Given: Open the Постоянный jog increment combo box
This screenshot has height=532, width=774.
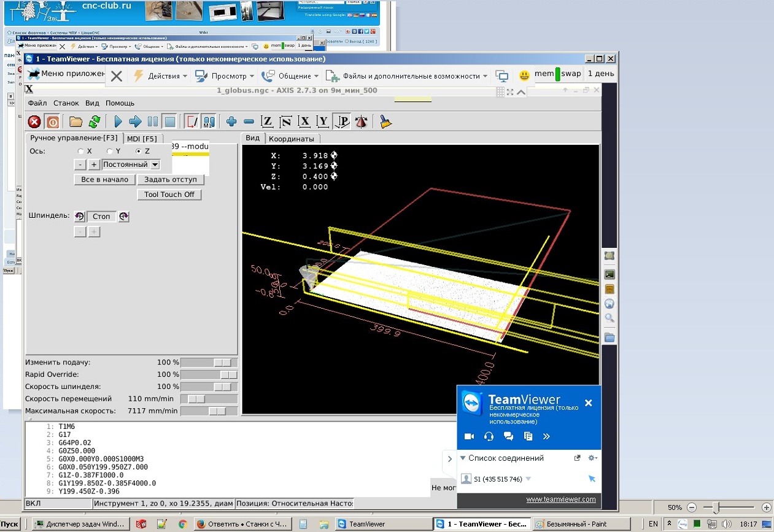Looking at the screenshot, I should (x=131, y=164).
